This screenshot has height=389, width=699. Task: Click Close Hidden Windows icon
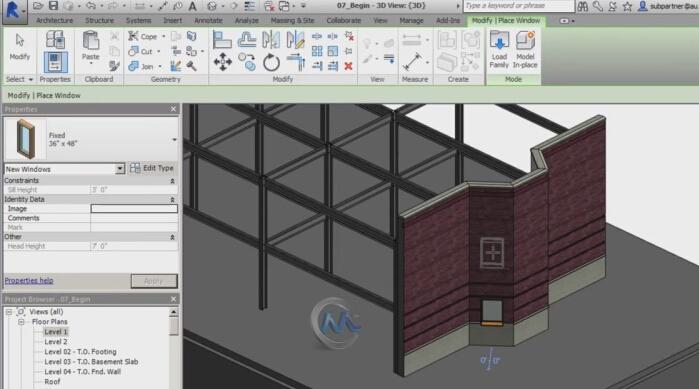(x=269, y=6)
